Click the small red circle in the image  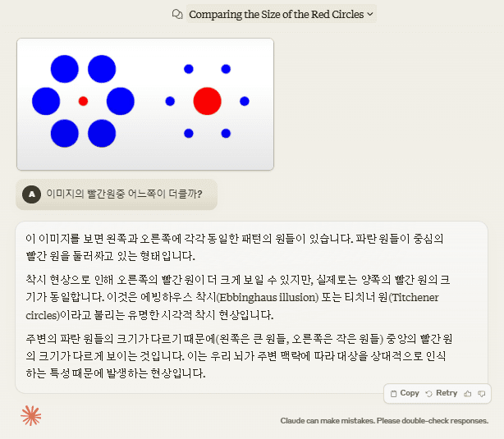pos(83,101)
